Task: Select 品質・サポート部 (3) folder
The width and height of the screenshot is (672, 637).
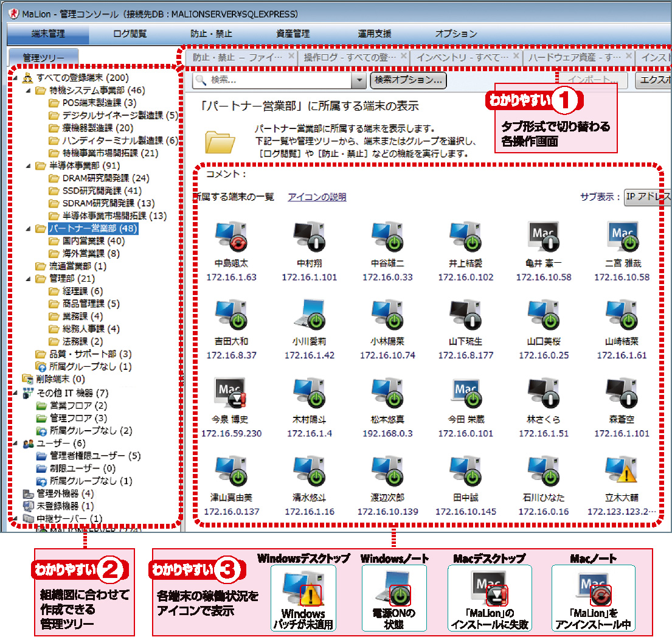Action: (x=83, y=354)
